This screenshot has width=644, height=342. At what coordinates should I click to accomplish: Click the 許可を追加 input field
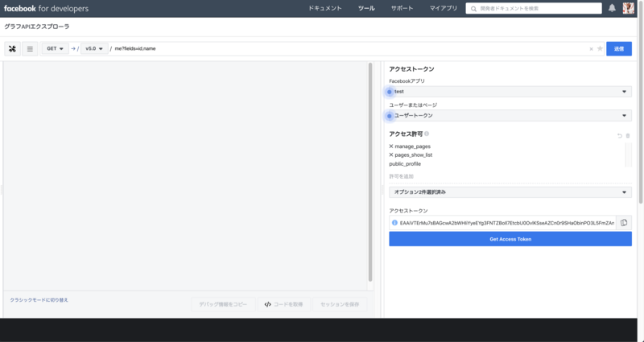pyautogui.click(x=510, y=176)
